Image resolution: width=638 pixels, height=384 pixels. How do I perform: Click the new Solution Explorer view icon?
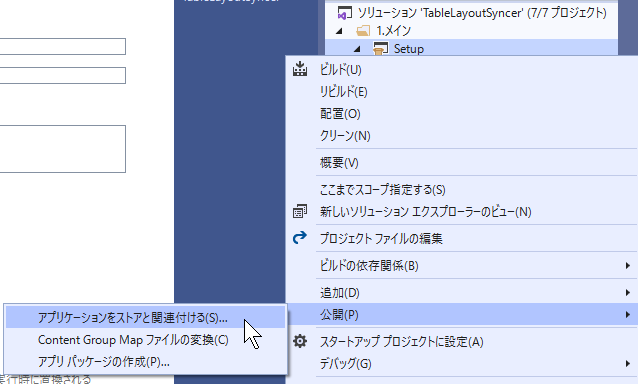click(x=300, y=212)
